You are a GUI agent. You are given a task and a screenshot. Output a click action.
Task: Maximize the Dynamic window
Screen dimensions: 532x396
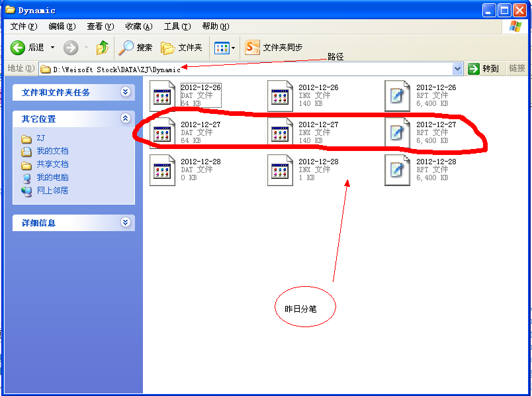[x=504, y=11]
